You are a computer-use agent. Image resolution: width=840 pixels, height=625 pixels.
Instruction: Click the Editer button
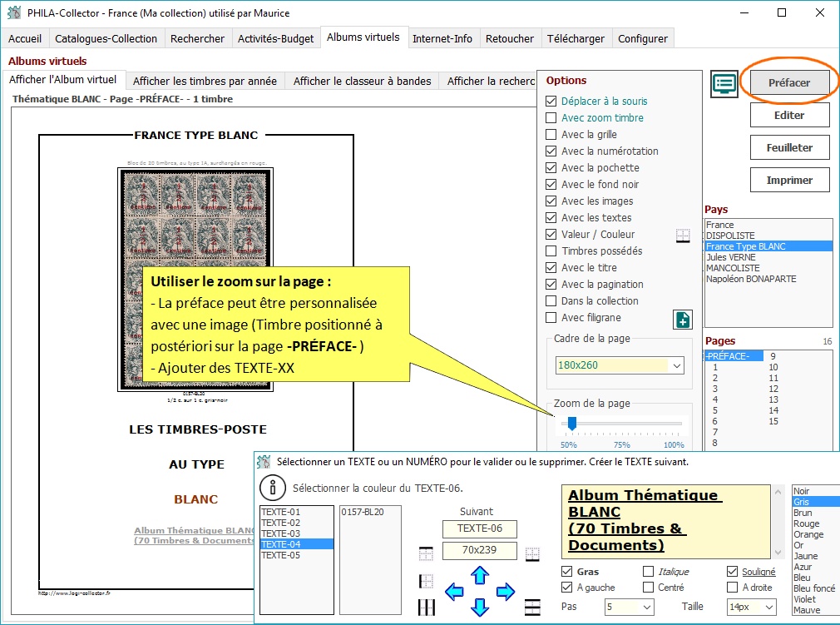coord(789,115)
